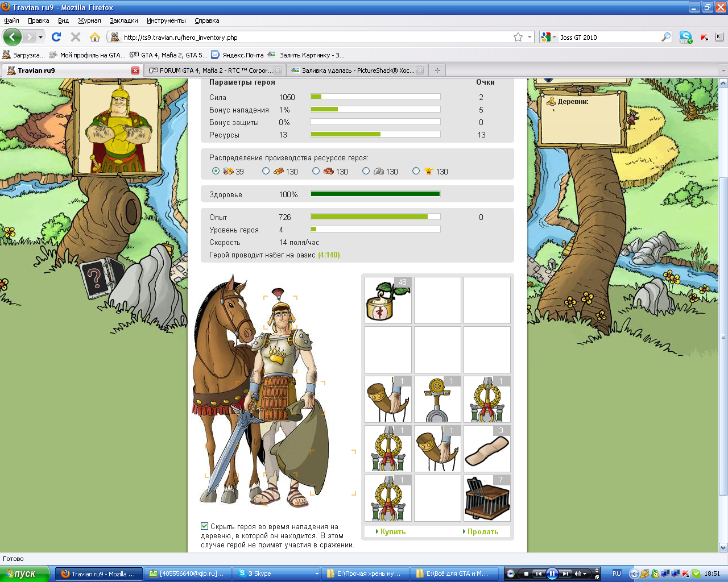
Task: Stop loading with the X toolbar button
Action: (75, 37)
